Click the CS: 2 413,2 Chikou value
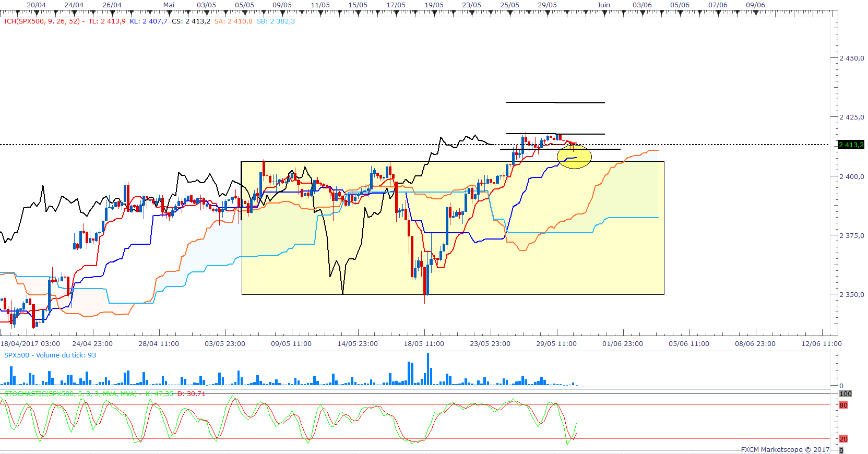 [x=191, y=21]
